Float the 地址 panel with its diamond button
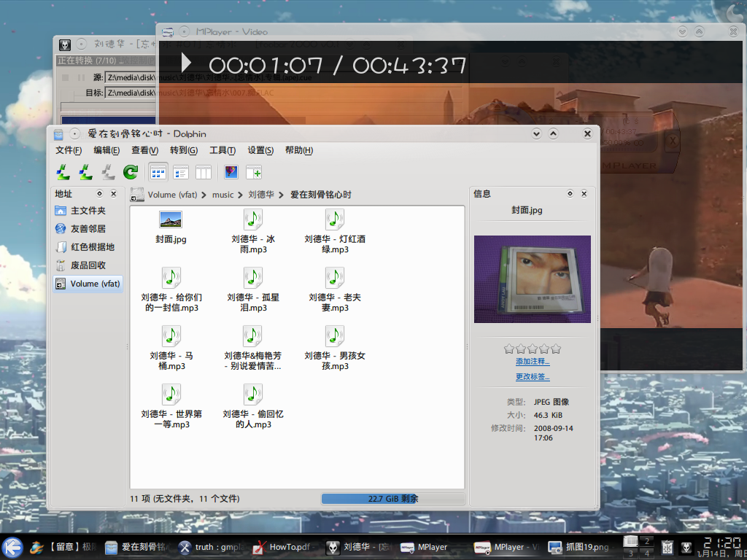 click(99, 194)
